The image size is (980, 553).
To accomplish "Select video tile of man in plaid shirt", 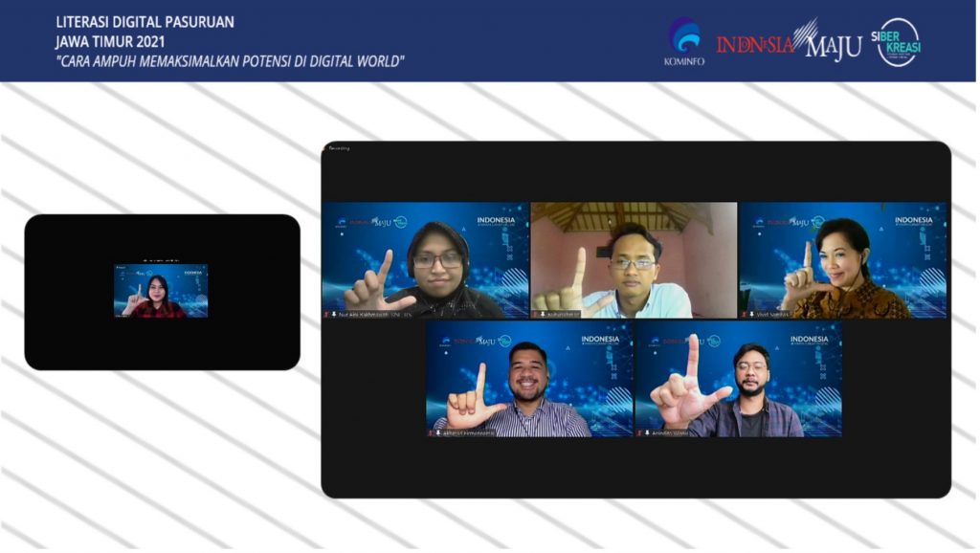I will (x=738, y=378).
